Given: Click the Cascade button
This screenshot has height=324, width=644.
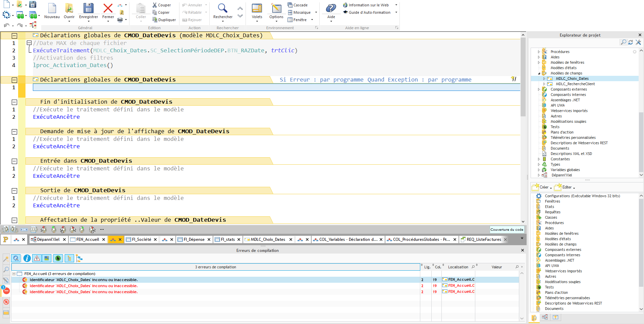Looking at the screenshot, I should pyautogui.click(x=298, y=5).
